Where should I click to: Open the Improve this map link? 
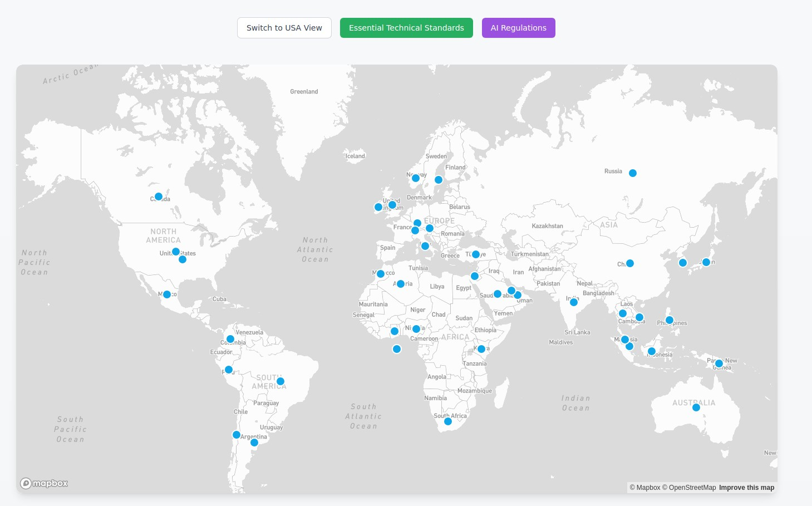pos(746,488)
